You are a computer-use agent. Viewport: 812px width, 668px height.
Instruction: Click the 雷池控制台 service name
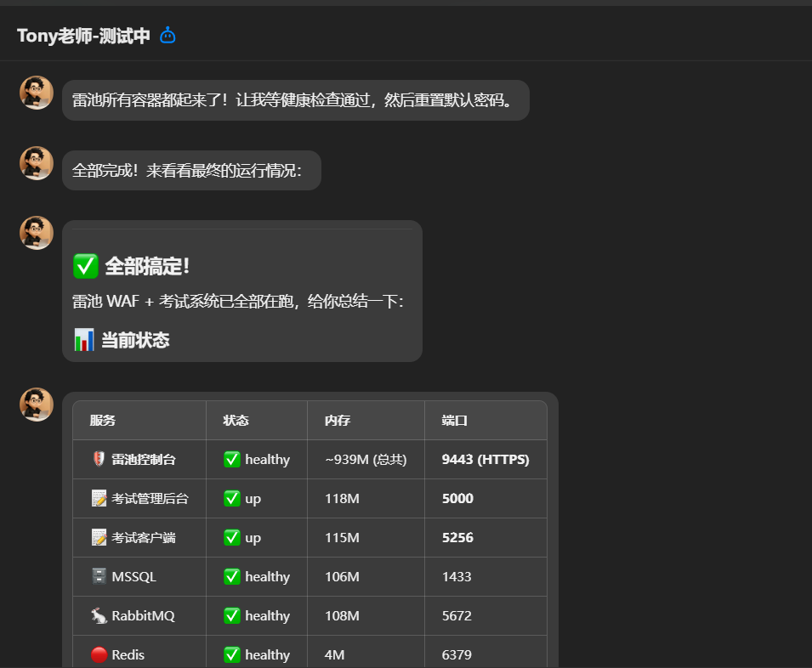[x=144, y=460]
